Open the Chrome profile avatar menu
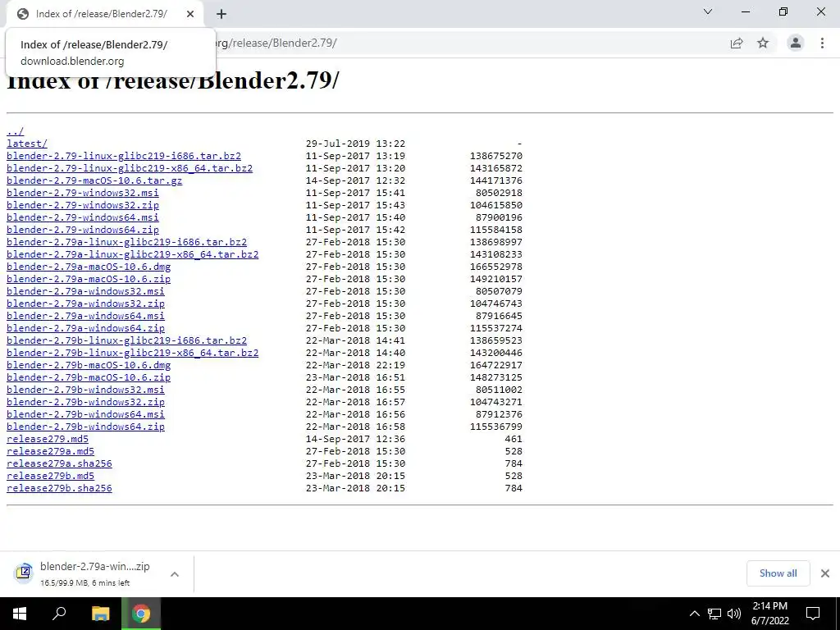 796,43
